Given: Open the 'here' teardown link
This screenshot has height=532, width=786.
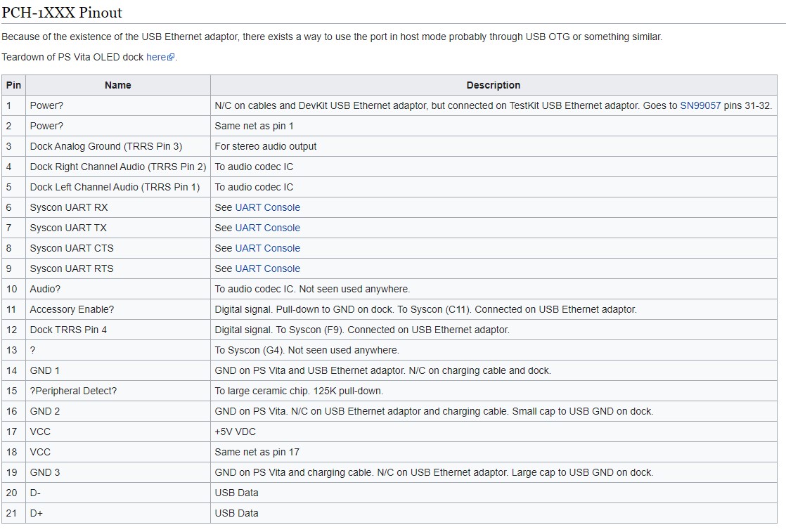Looking at the screenshot, I should click(x=156, y=57).
